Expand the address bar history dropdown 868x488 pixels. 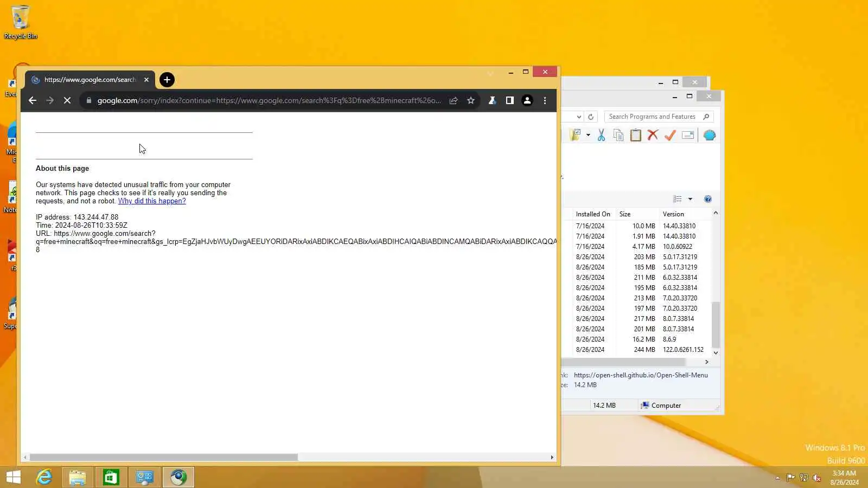click(x=579, y=117)
